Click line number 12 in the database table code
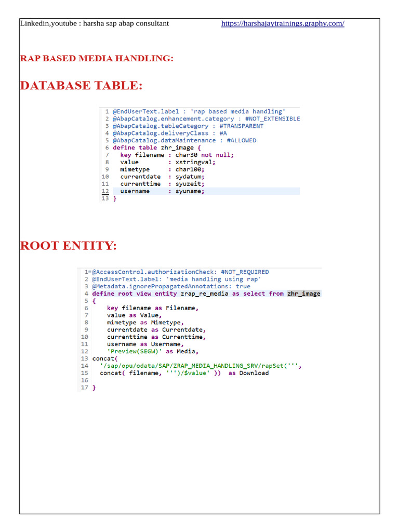Viewport: 399px width, 532px height. coord(105,191)
